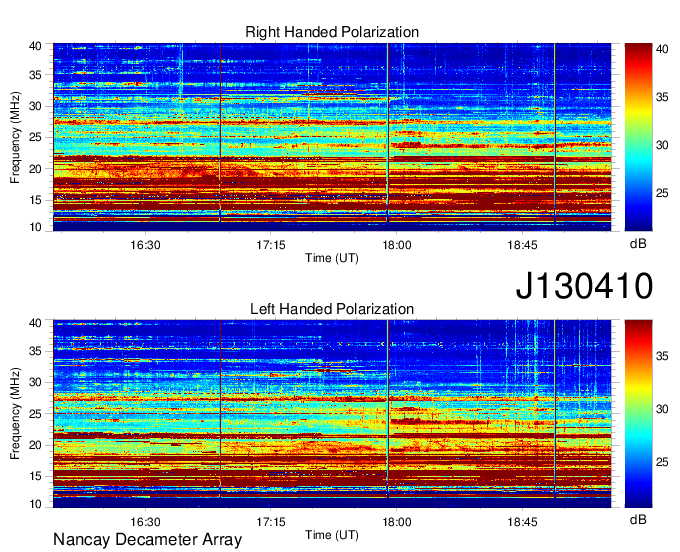The width and height of the screenshot is (680, 552).
Task: Click the "Right Handed Polarization" title
Action: point(332,32)
